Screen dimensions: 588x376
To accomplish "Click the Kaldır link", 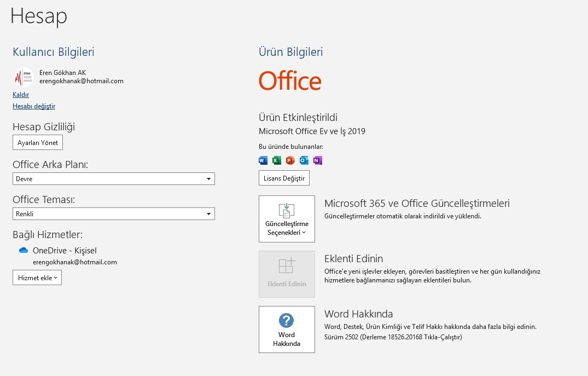I will point(21,95).
